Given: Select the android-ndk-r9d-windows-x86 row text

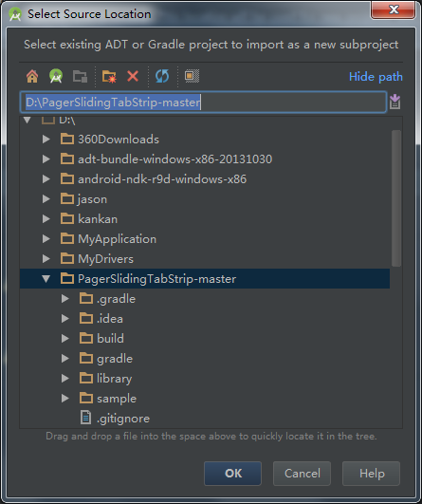Looking at the screenshot, I should point(162,179).
